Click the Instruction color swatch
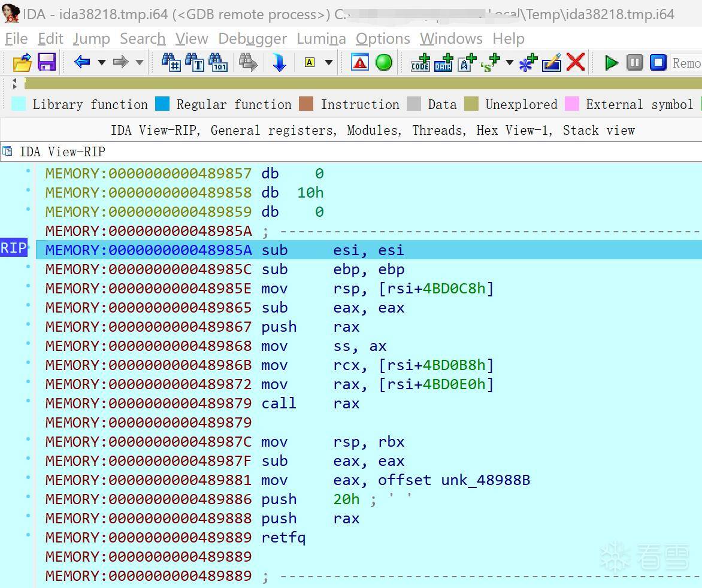This screenshot has width=702, height=588. point(306,104)
